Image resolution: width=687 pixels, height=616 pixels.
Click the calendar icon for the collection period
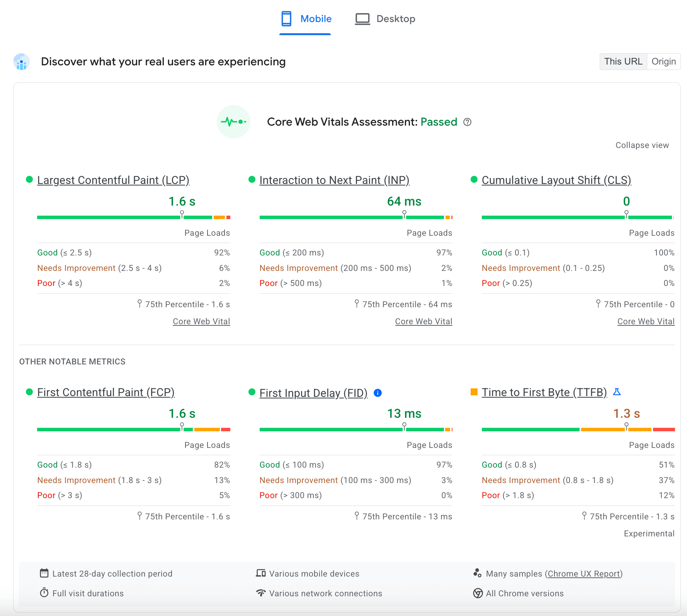[44, 573]
